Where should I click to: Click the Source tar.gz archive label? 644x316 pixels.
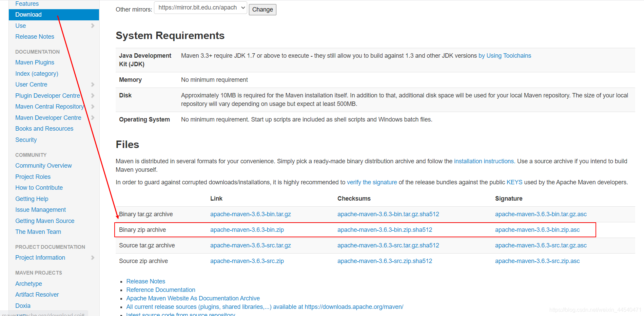pos(147,245)
